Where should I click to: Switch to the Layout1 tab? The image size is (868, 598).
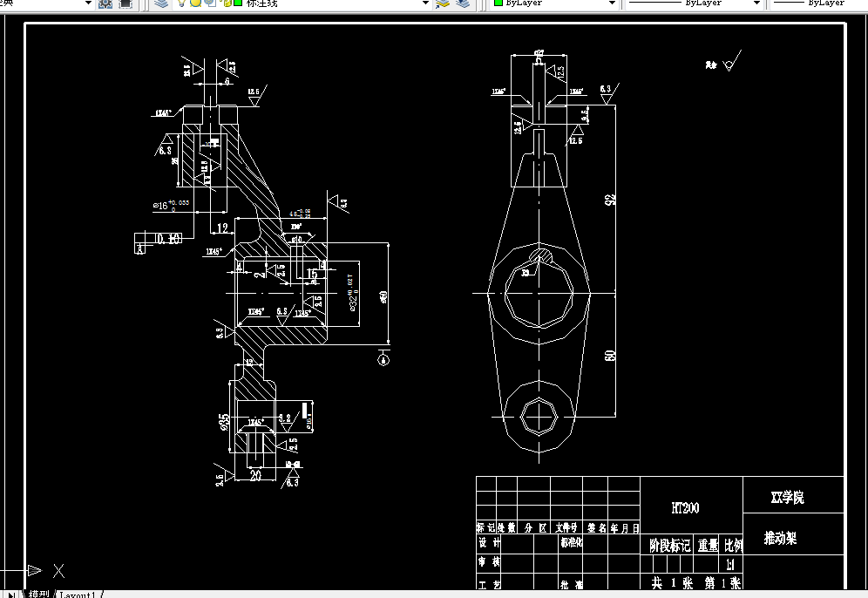pos(78,593)
